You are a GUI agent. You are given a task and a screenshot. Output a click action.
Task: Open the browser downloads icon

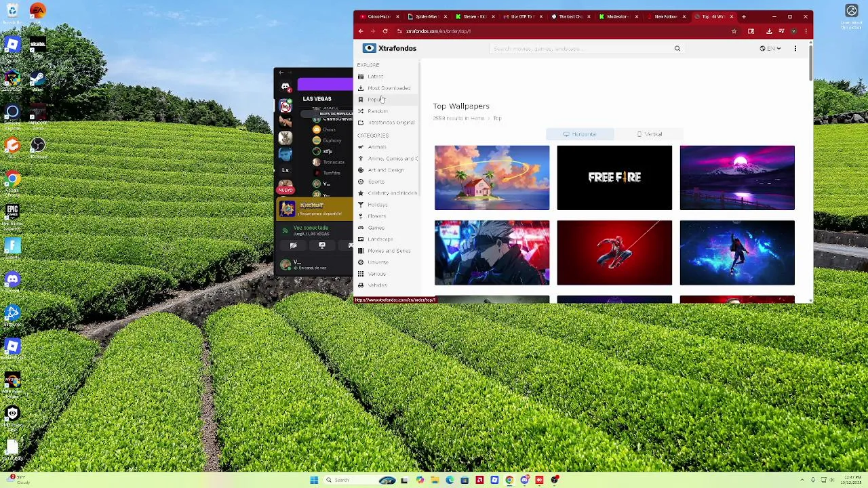[769, 31]
